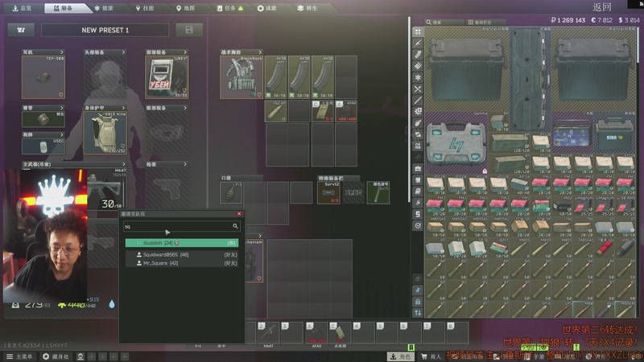The height and width of the screenshot is (362, 644).
Task: Toggle the weapon mods stash filter
Action: [418, 111]
